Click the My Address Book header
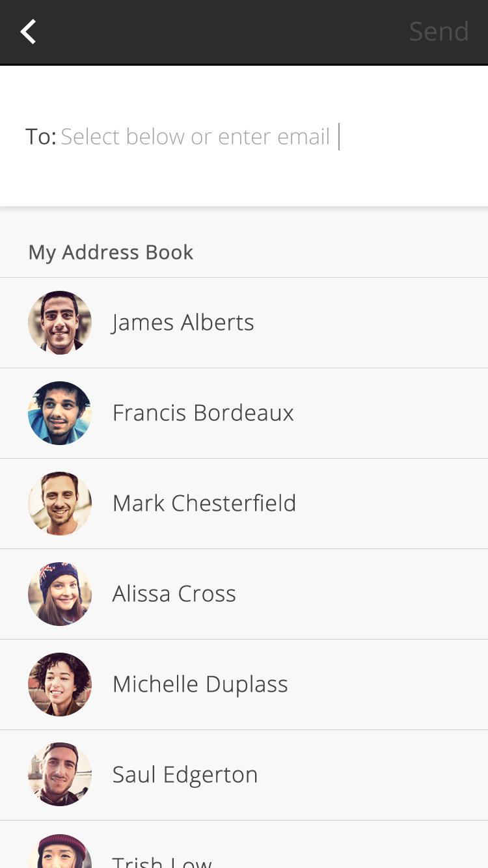The image size is (488, 868). point(111,252)
